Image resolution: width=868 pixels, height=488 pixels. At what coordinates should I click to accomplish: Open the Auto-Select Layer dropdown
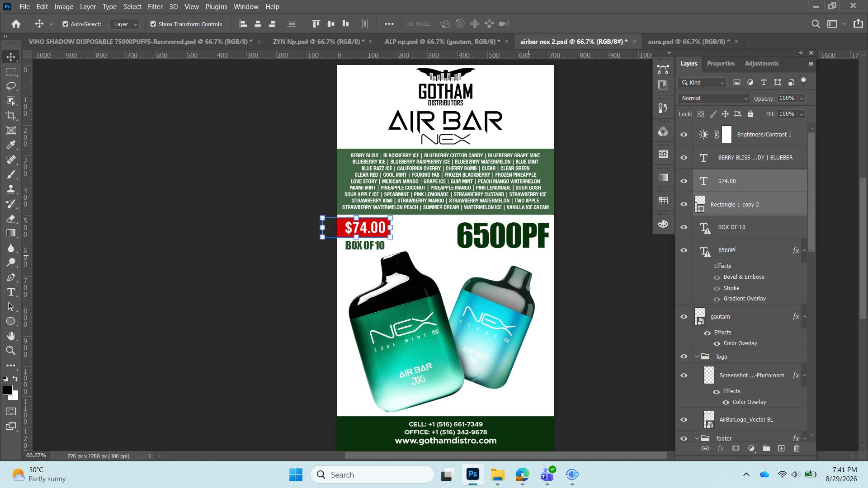point(124,24)
